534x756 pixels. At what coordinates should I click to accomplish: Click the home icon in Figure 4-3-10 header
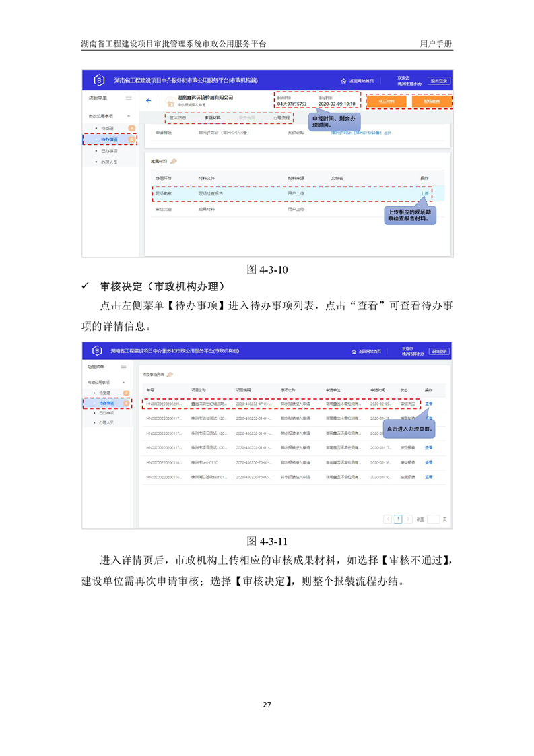pyautogui.click(x=343, y=81)
